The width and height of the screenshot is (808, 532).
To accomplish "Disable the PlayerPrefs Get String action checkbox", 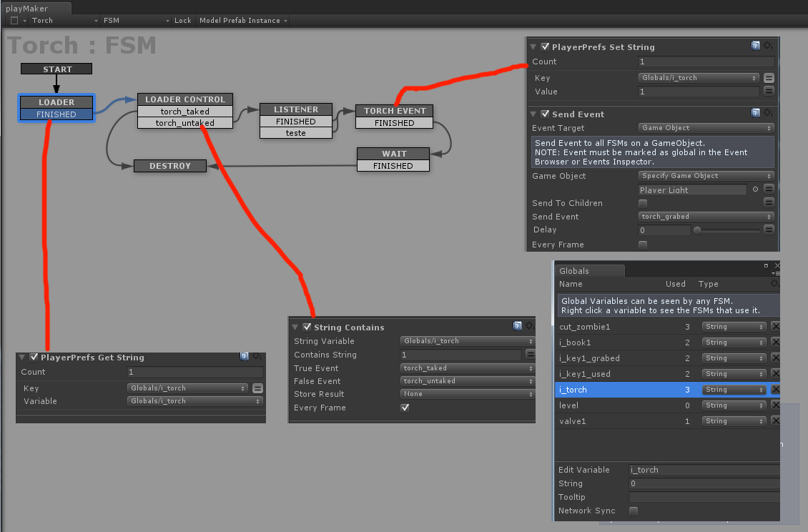I will pyautogui.click(x=34, y=357).
